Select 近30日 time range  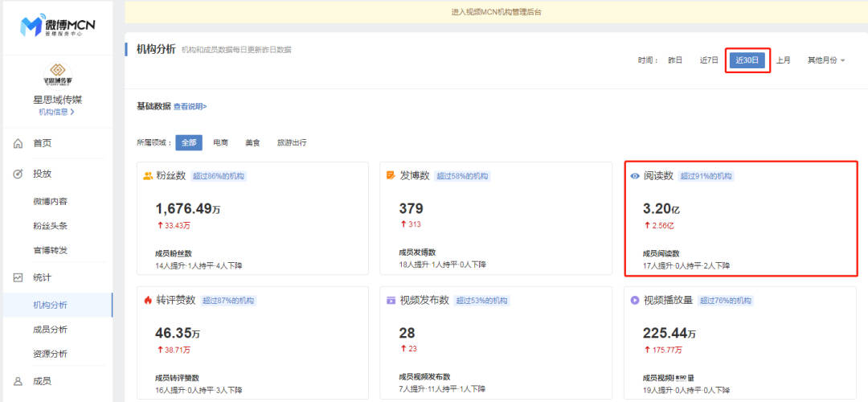[x=747, y=60]
